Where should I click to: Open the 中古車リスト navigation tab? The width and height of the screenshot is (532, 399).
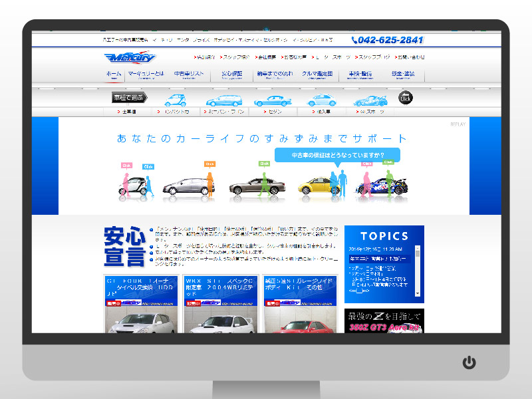[188, 74]
